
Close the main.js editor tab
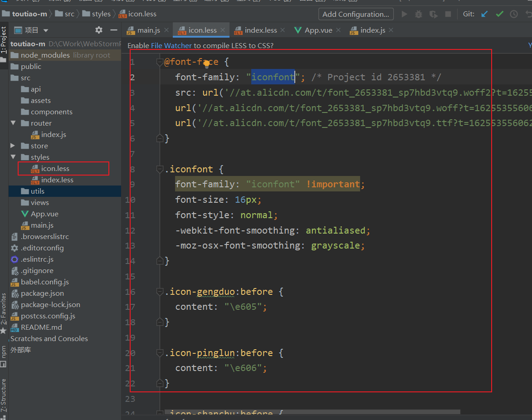coord(166,30)
